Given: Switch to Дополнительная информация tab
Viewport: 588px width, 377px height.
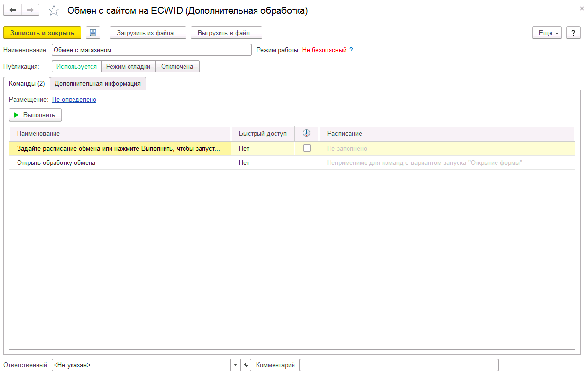Looking at the screenshot, I should [x=98, y=83].
